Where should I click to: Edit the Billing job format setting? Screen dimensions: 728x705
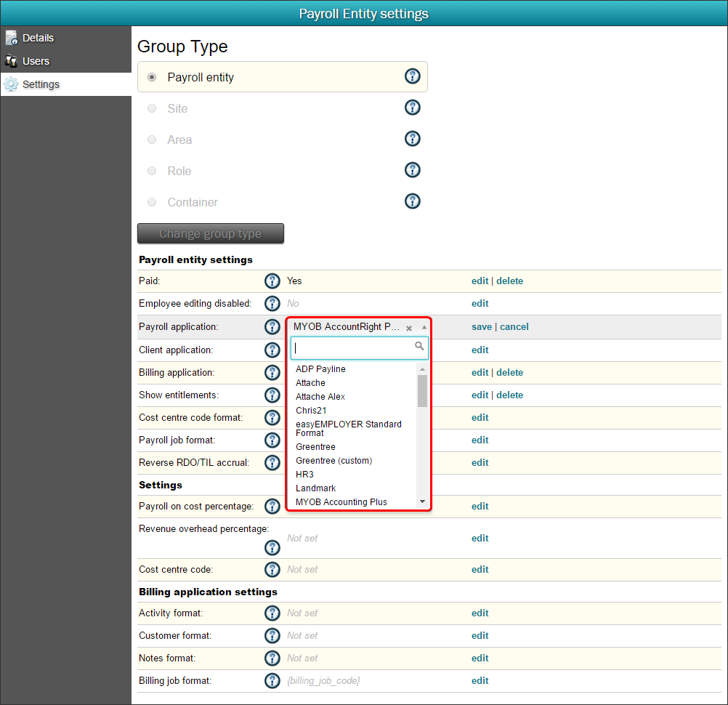point(480,680)
